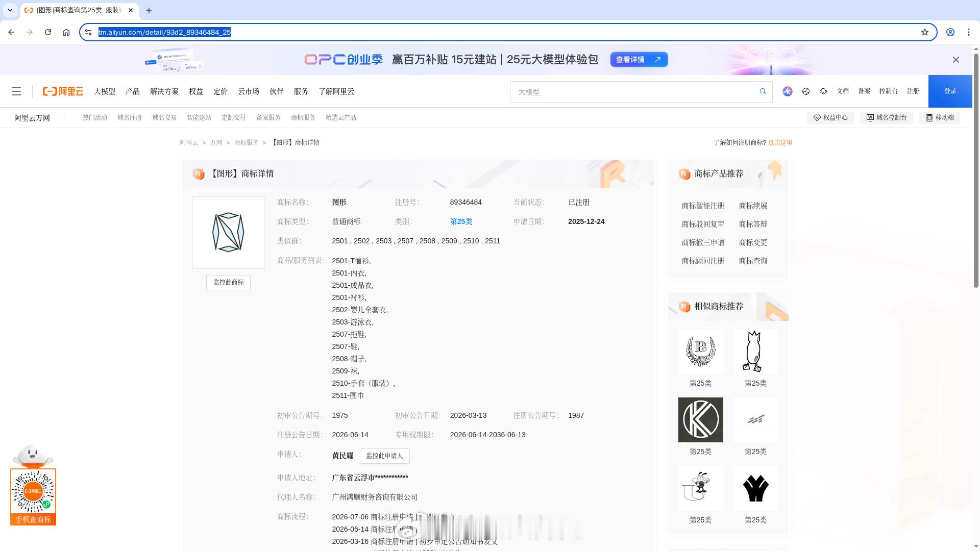
Task: Click the 手机查商标 QR code
Action: tap(33, 492)
